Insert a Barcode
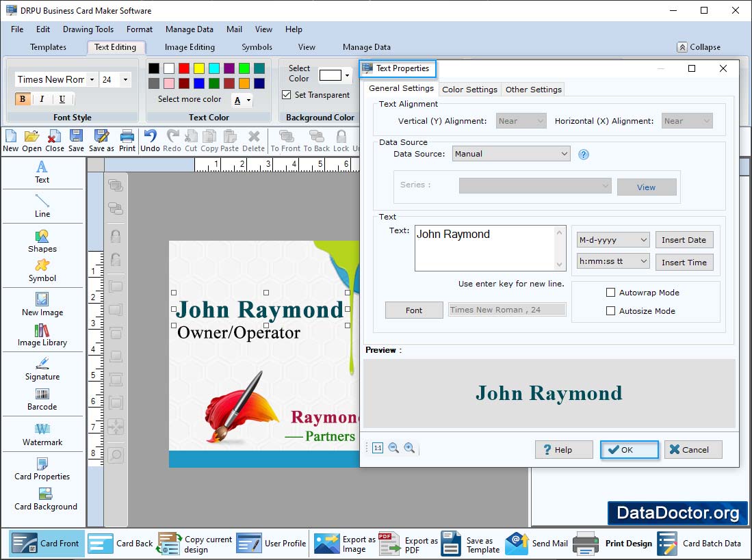 (x=42, y=400)
